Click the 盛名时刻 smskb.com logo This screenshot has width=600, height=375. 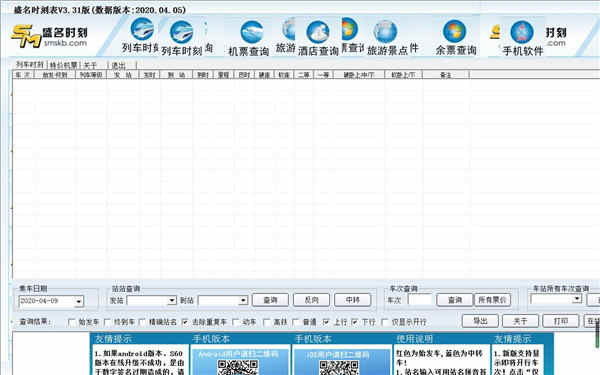pos(49,36)
